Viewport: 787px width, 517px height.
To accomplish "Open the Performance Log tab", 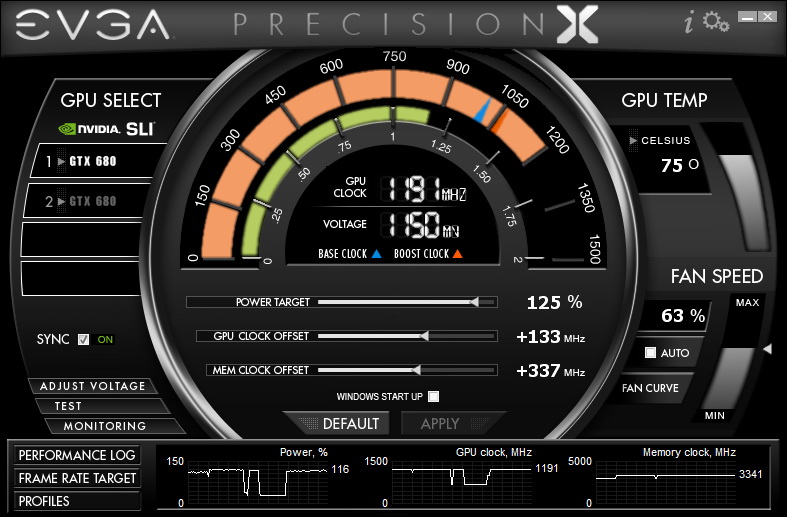I will 77,455.
